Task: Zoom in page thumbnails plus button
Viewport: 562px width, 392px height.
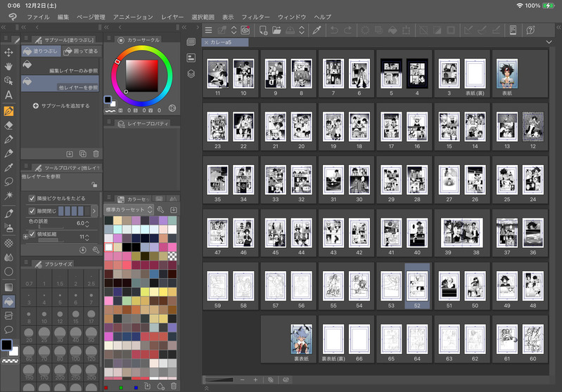Action: click(255, 380)
